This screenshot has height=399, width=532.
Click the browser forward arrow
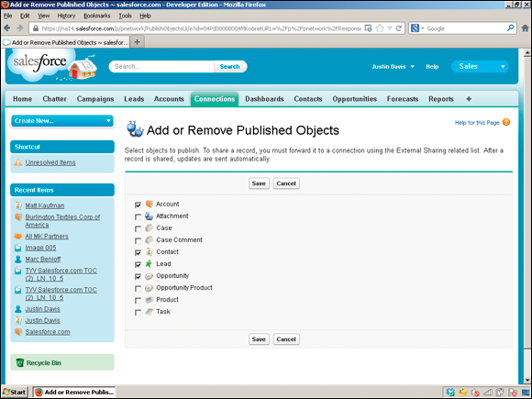[20, 28]
